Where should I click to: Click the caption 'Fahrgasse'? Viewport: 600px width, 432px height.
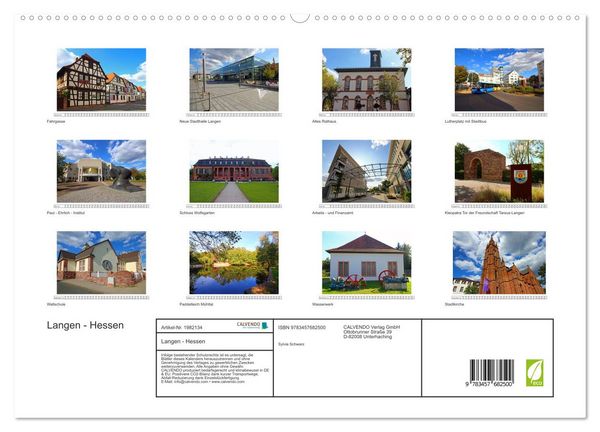tap(56, 121)
